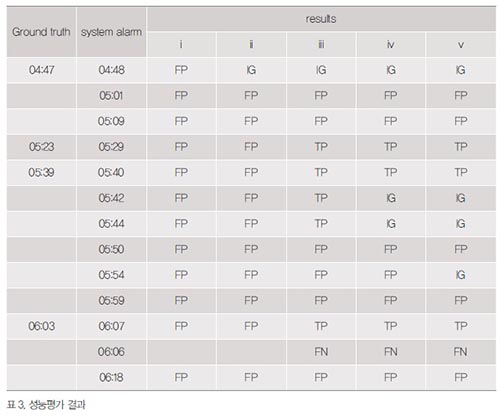This screenshot has width=500, height=418.
Task: Click the column v header
Action: tap(461, 45)
